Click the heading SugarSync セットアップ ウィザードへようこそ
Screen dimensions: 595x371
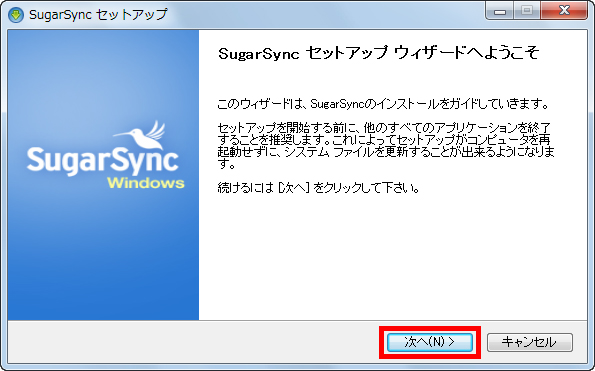pyautogui.click(x=378, y=53)
